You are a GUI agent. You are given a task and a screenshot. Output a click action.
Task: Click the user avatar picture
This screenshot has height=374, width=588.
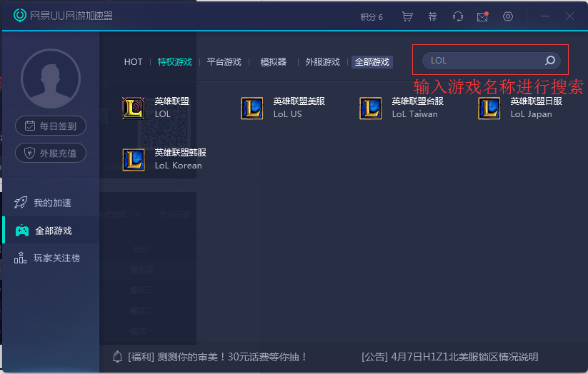tap(51, 79)
